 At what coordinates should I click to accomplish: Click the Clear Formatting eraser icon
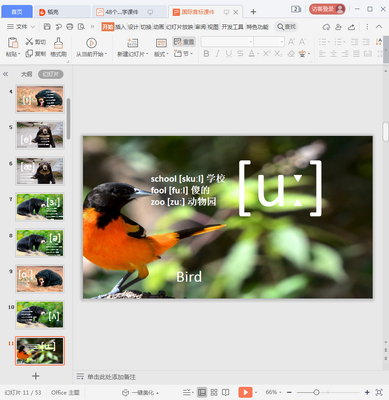point(291,53)
